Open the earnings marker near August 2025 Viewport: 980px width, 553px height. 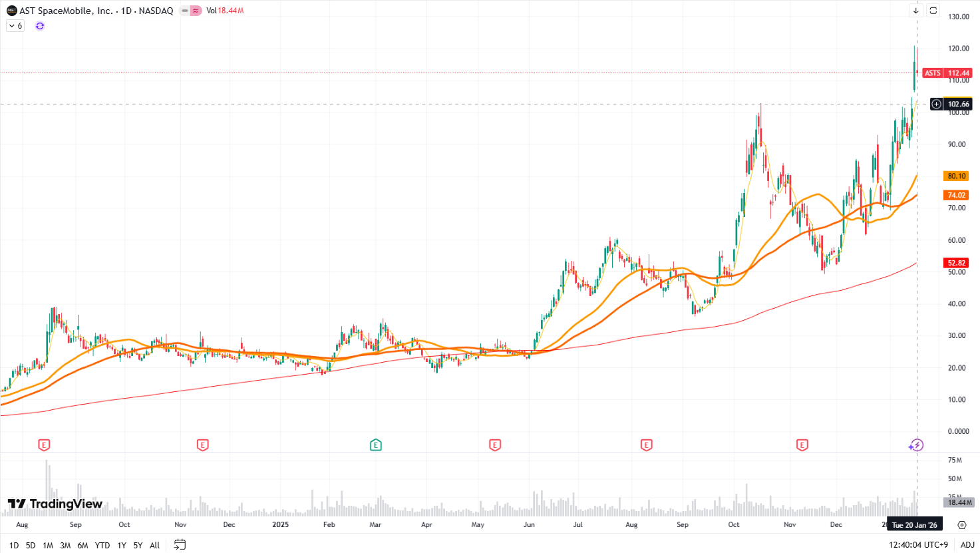[646, 445]
